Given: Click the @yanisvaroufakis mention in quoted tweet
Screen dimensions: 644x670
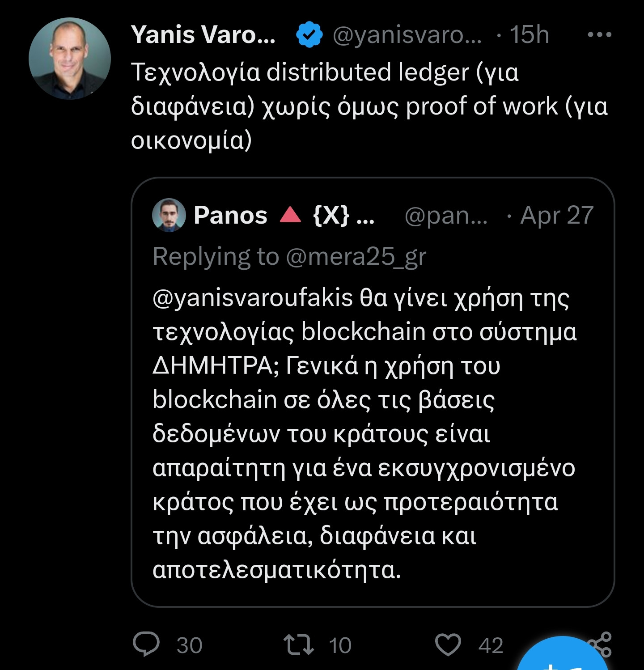Looking at the screenshot, I should tap(253, 298).
